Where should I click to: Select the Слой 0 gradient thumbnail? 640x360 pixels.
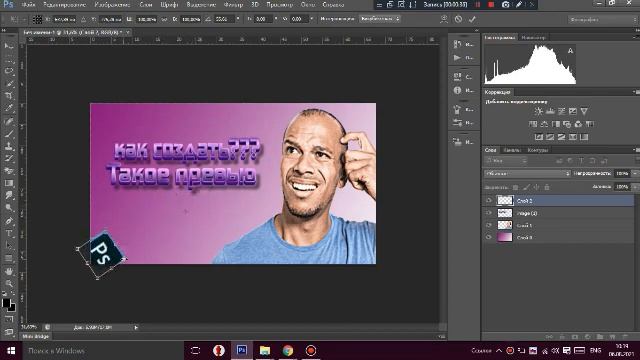coord(505,237)
